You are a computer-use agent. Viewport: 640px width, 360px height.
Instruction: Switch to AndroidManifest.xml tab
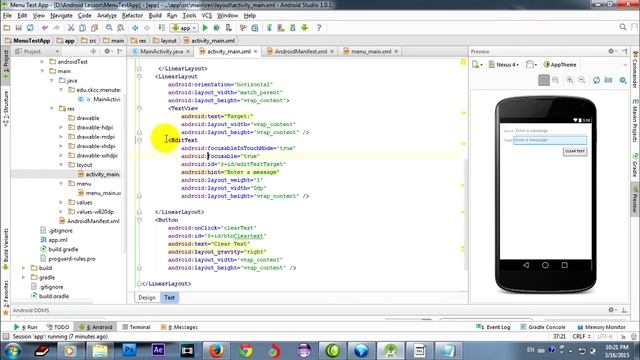[300, 51]
